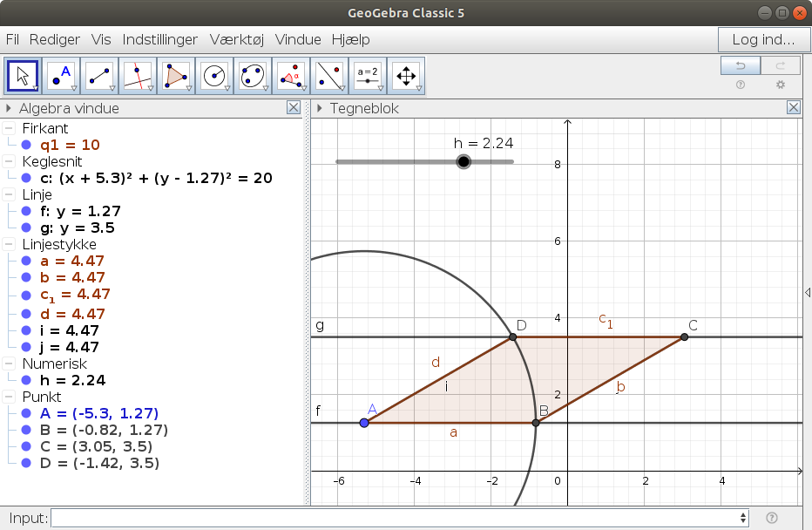Image resolution: width=812 pixels, height=530 pixels.
Task: Toggle visibility of circle c
Action: (x=26, y=178)
